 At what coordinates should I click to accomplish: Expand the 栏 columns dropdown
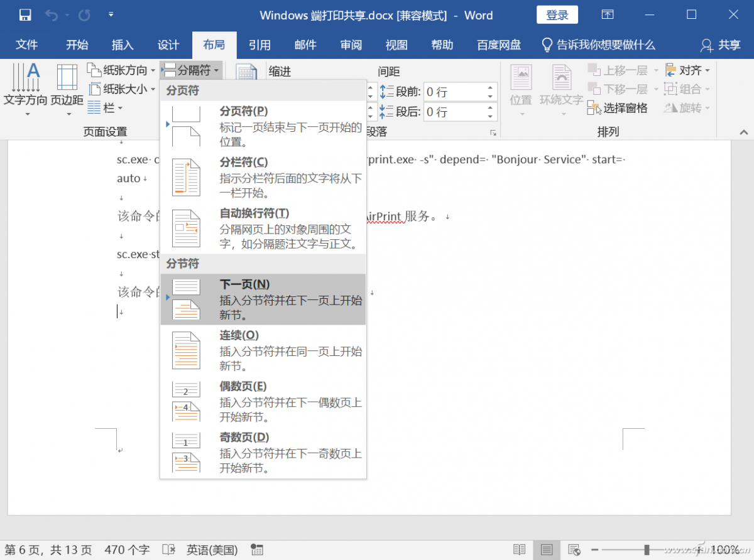click(105, 108)
